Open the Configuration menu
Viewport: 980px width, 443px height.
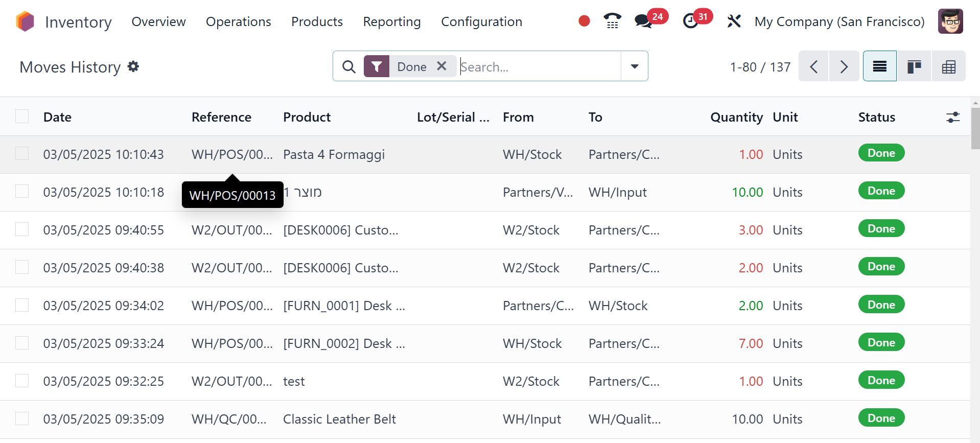coord(481,21)
